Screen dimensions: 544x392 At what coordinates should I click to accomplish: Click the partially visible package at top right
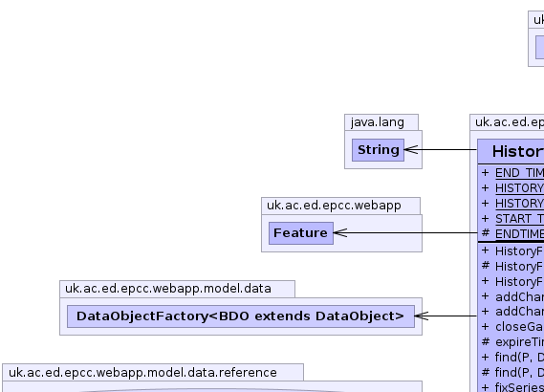pyautogui.click(x=536, y=38)
